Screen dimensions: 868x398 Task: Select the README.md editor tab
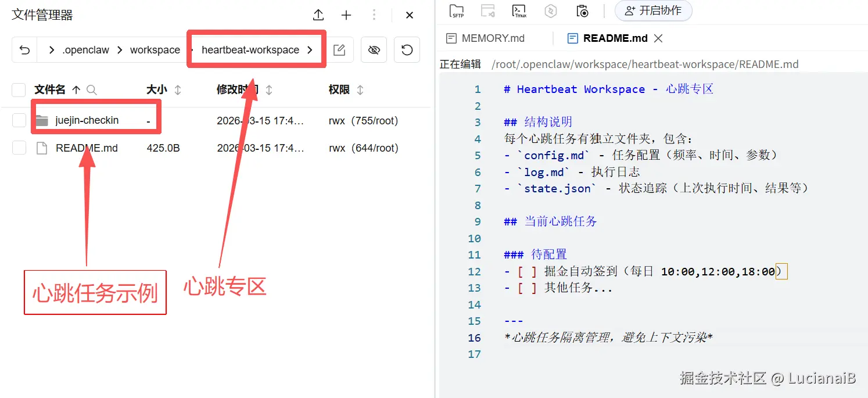pos(615,38)
